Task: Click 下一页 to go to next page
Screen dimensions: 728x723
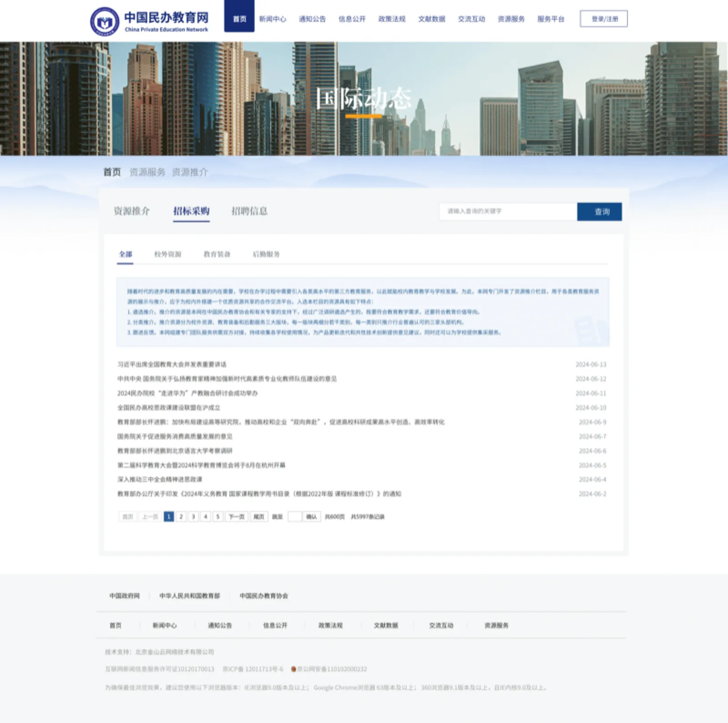Action: [x=237, y=517]
